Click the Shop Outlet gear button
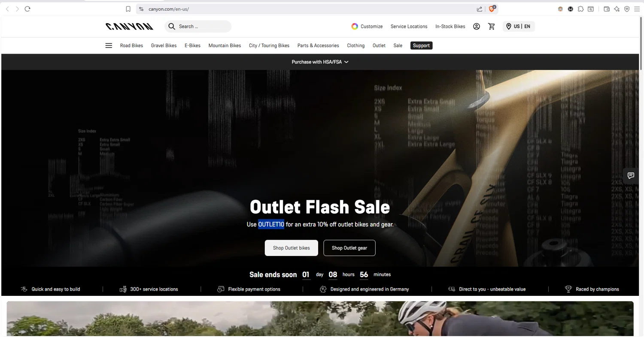644x337 pixels. [349, 248]
